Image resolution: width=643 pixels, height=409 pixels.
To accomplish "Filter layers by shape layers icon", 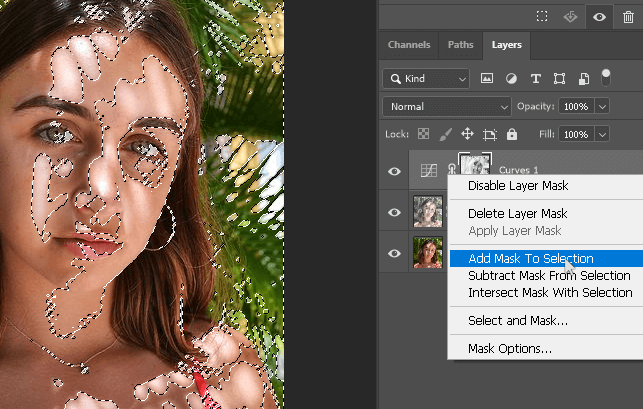I will (x=559, y=78).
